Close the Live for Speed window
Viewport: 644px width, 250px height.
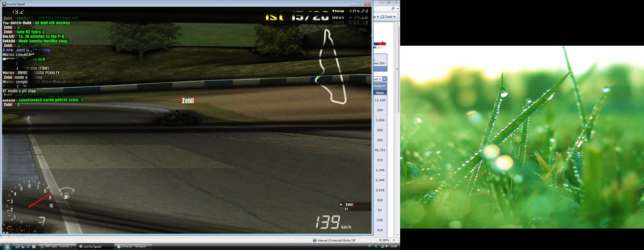click(368, 4)
